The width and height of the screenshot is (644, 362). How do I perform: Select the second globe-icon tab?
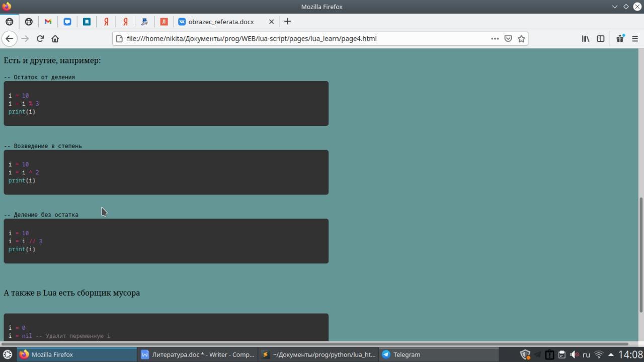[x=29, y=22]
